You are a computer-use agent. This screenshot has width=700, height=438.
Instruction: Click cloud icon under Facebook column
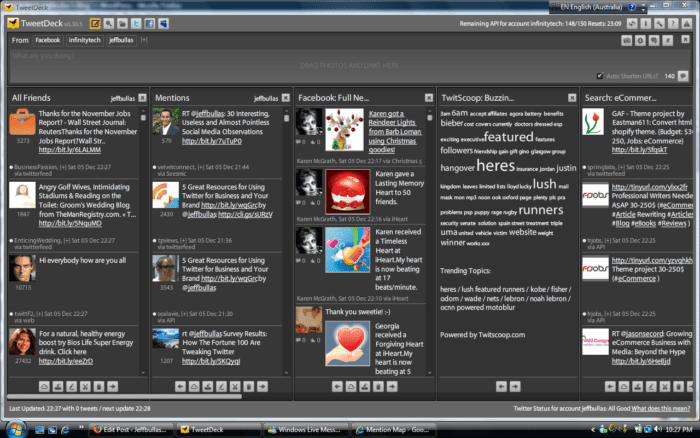351,386
